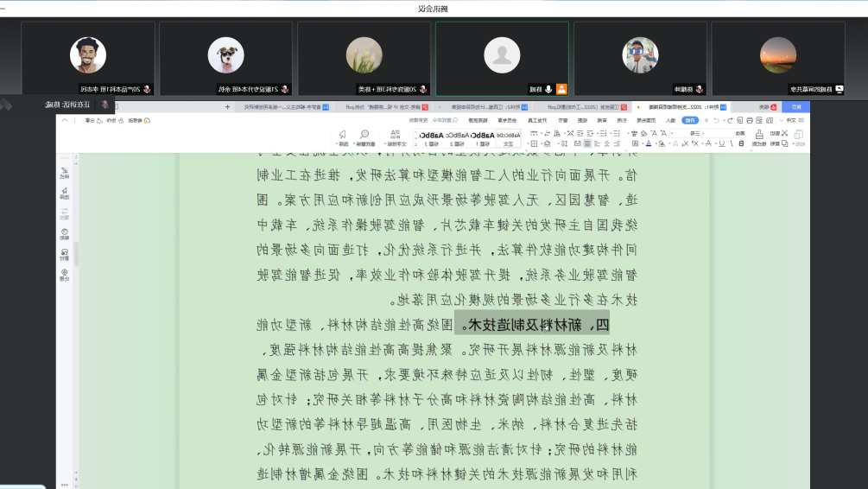Click the Heading 1 style button
Image resolution: width=868 pixels, height=489 pixels.
[485, 138]
